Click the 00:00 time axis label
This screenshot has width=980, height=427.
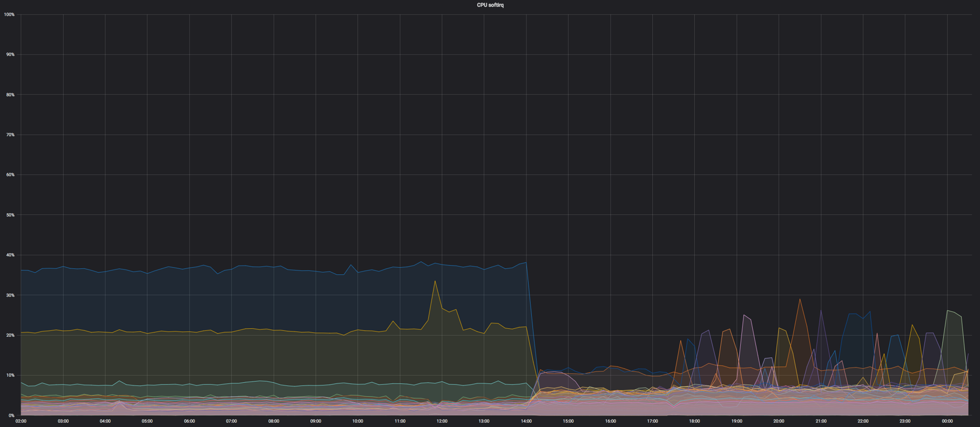948,421
